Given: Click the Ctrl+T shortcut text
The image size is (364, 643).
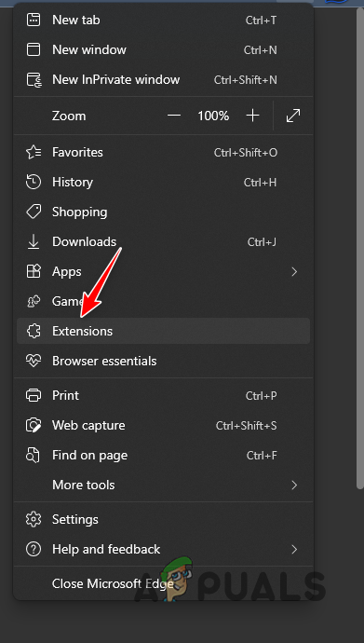Looking at the screenshot, I should (262, 21).
